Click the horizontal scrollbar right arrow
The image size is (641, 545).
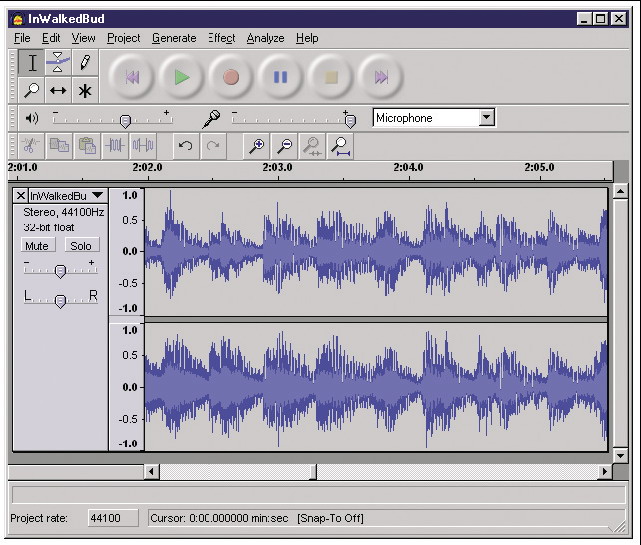[x=604, y=471]
